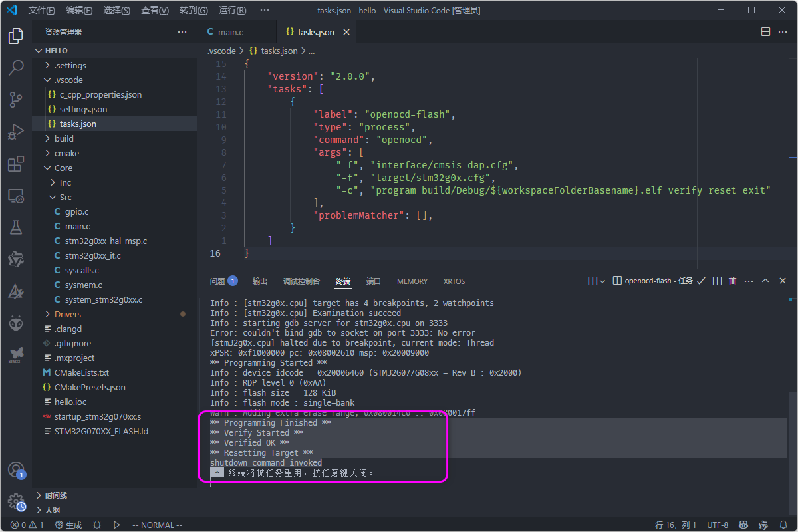Open the 文件(F) menu
The height and width of the screenshot is (532, 798).
click(x=42, y=11)
